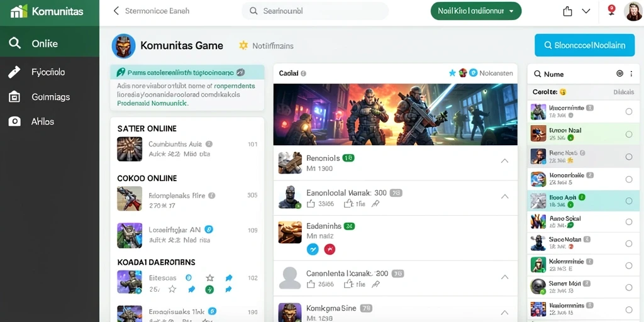644x322 pixels.
Task: Click the top search input field
Action: pyautogui.click(x=315, y=11)
